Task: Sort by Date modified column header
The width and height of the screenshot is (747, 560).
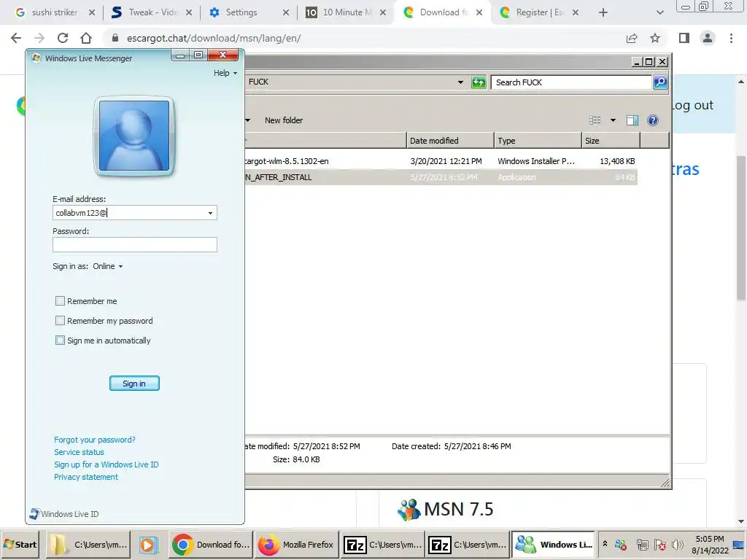Action: [450, 141]
